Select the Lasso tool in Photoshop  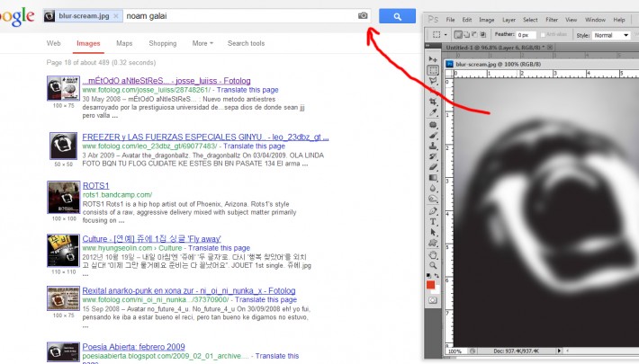433,80
